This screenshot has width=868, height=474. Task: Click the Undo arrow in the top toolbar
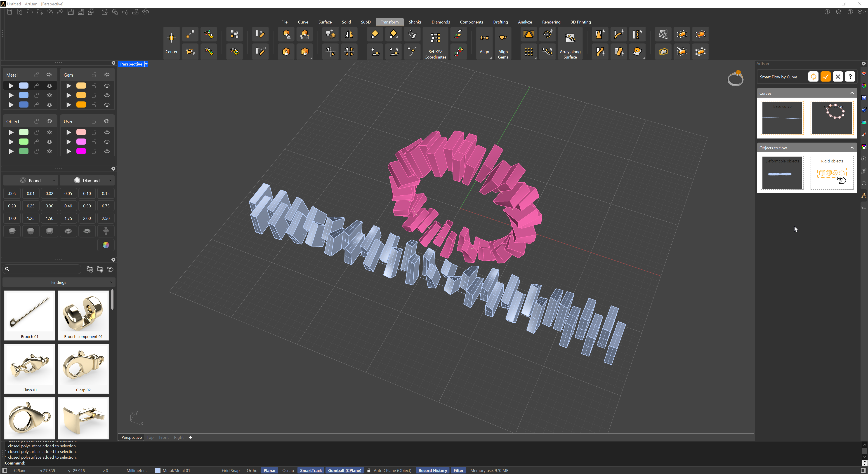tap(50, 12)
